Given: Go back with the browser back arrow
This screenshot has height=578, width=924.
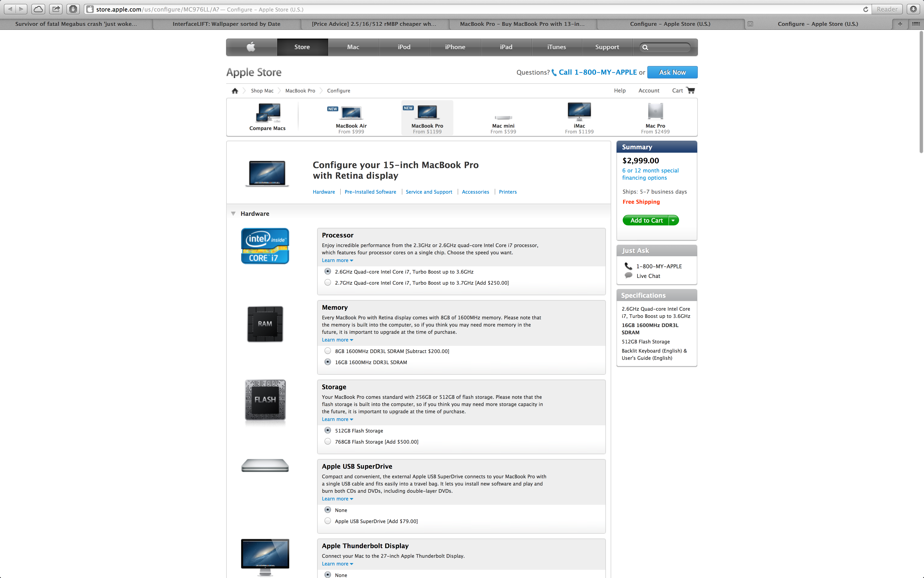Looking at the screenshot, I should click(x=10, y=9).
